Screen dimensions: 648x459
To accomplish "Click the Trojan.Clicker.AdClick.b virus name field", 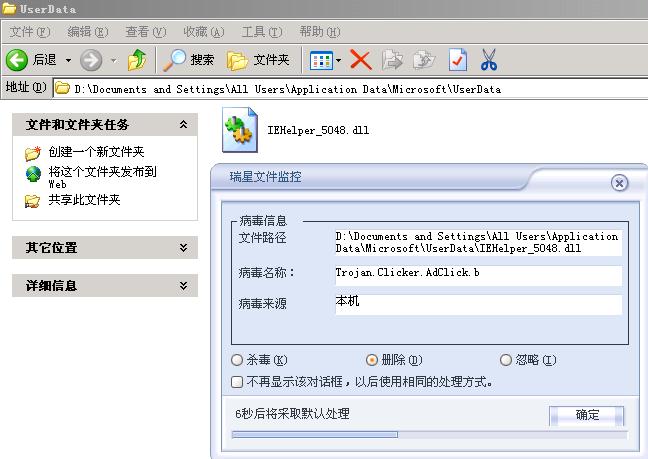I will [x=479, y=275].
